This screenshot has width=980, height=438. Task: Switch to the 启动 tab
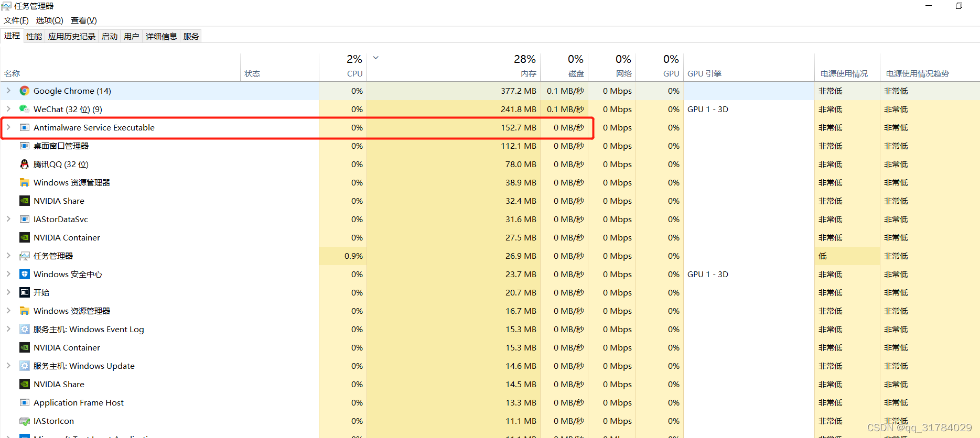pos(110,36)
